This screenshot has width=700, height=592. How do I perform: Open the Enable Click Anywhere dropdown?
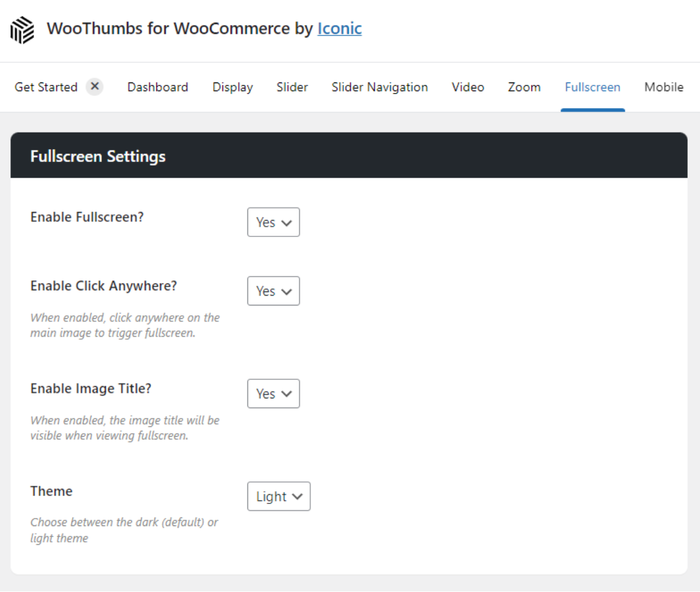pos(273,291)
